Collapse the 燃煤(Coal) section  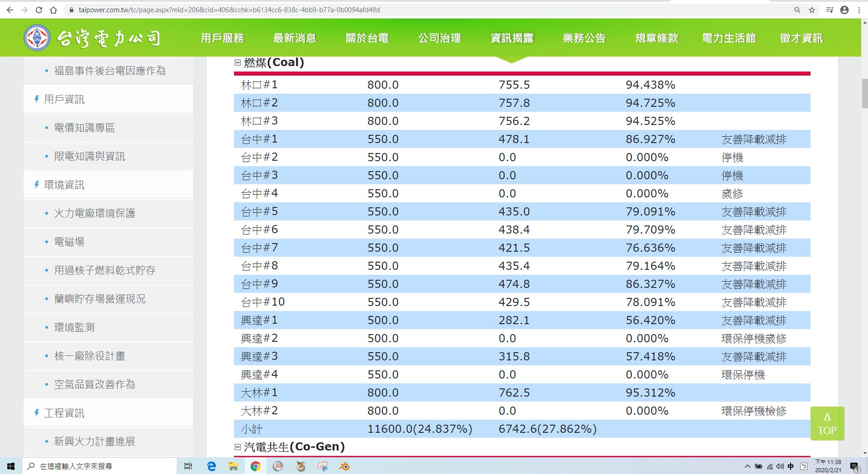pos(238,62)
